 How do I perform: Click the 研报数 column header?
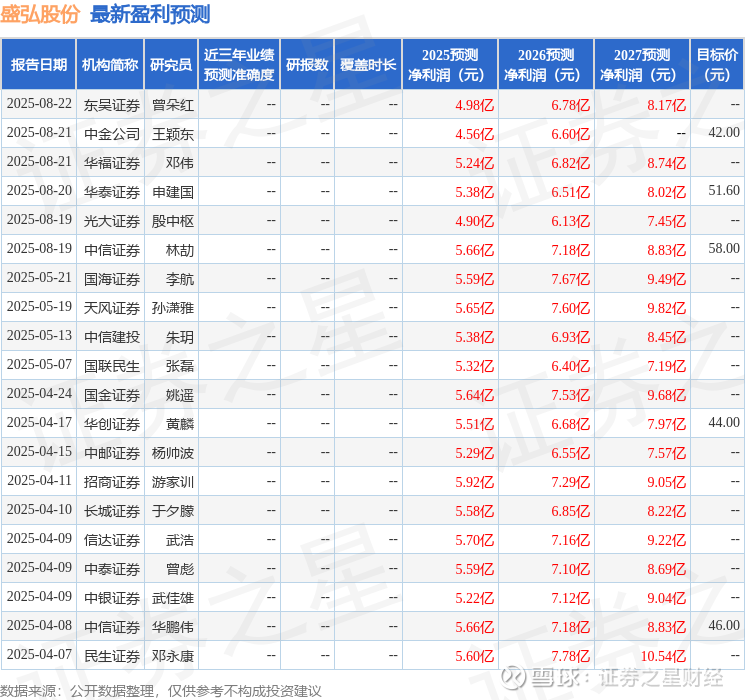point(307,65)
